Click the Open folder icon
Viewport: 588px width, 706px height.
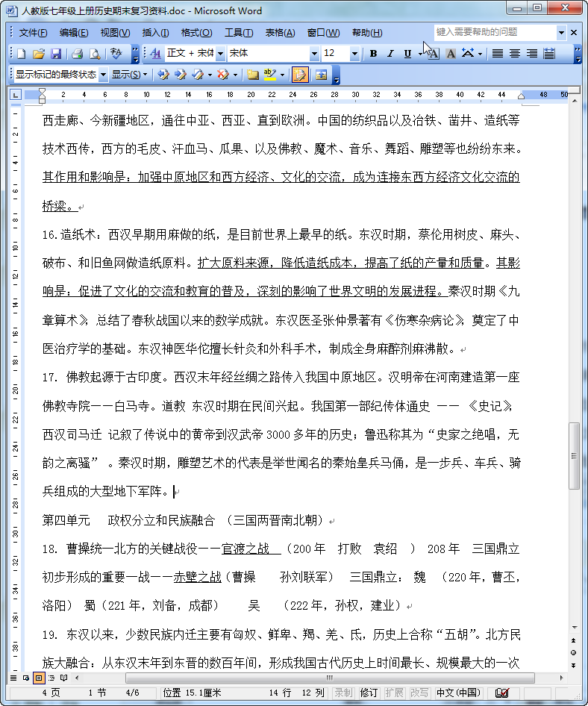click(x=39, y=54)
